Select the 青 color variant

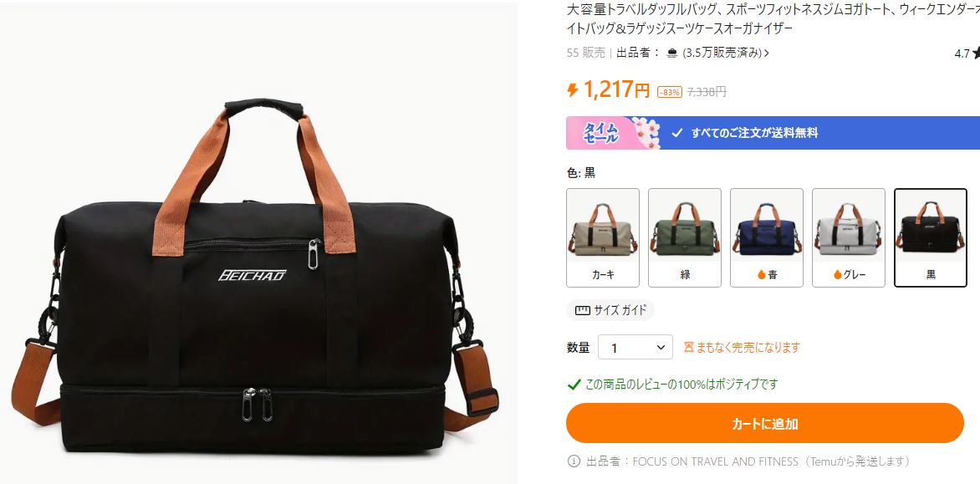[766, 238]
